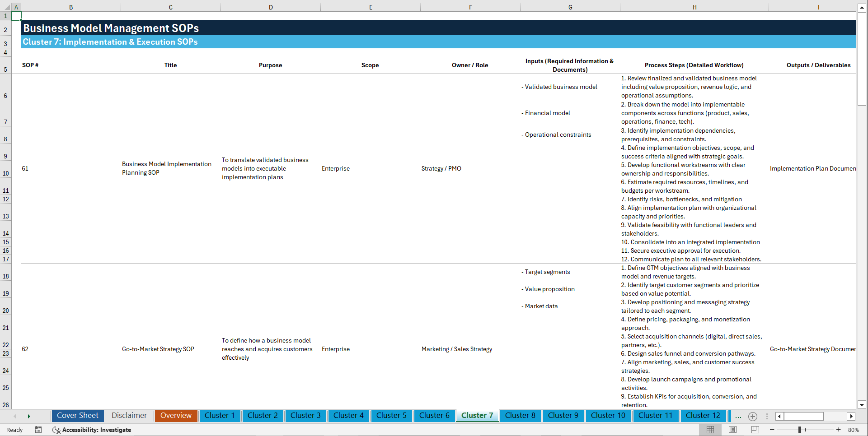Switch to Cluster 3 sheet
The width and height of the screenshot is (868, 436).
305,416
